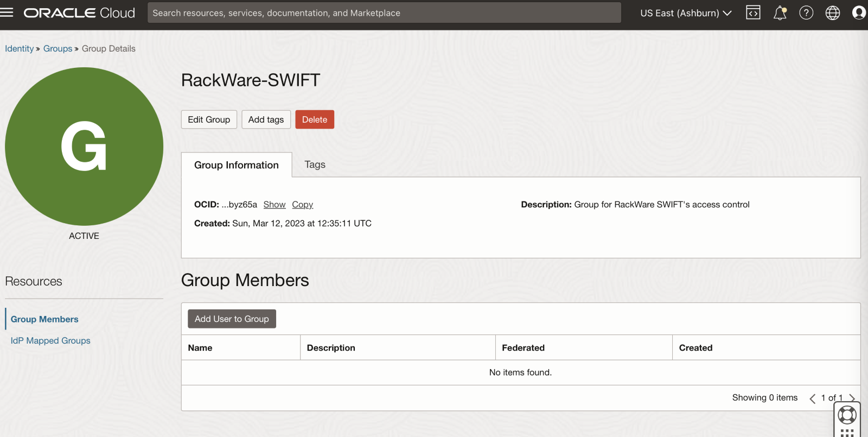Go to next page of group members
The image size is (868, 437).
tap(852, 398)
